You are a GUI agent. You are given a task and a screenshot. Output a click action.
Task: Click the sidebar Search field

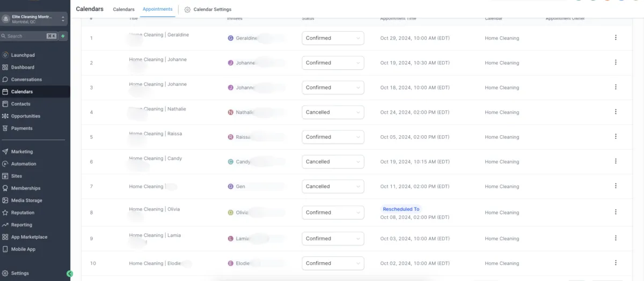[x=26, y=36]
